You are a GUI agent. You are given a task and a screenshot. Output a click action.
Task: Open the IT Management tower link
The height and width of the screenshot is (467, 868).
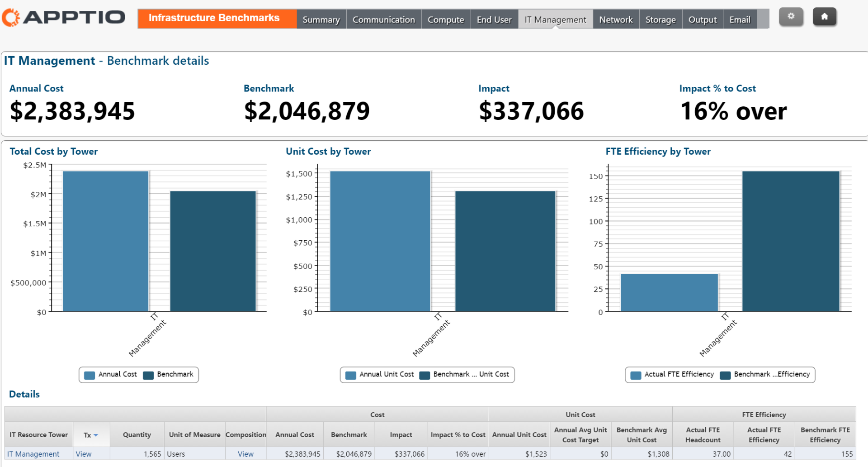(x=33, y=454)
